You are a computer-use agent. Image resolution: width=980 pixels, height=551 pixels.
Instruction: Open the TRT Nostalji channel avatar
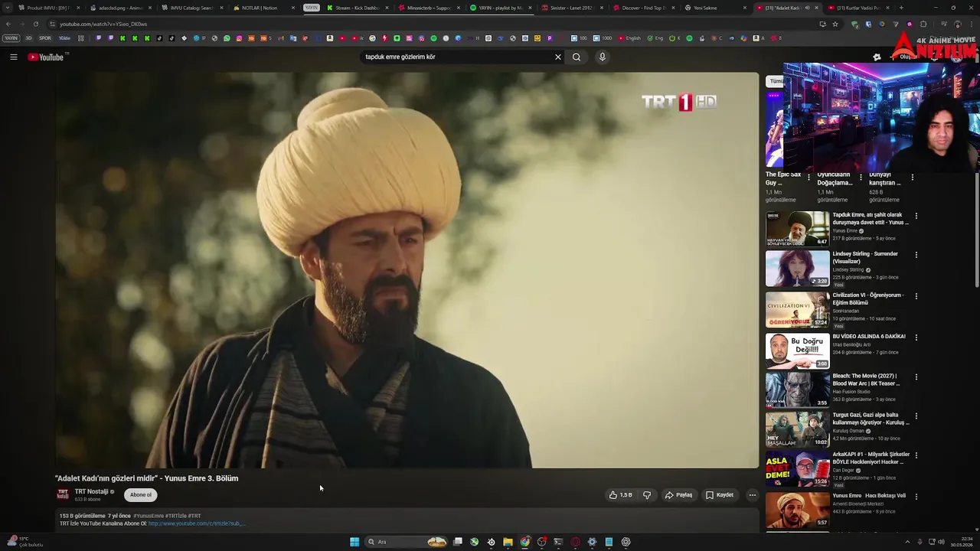coord(63,494)
